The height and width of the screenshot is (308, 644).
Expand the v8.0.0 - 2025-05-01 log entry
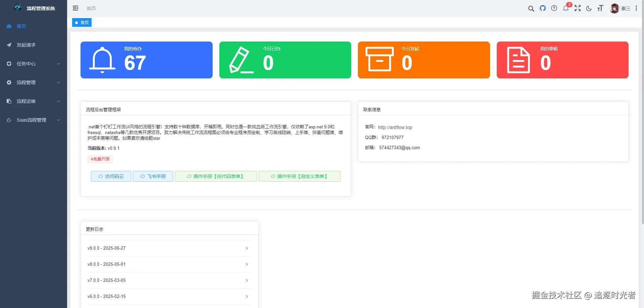169,264
